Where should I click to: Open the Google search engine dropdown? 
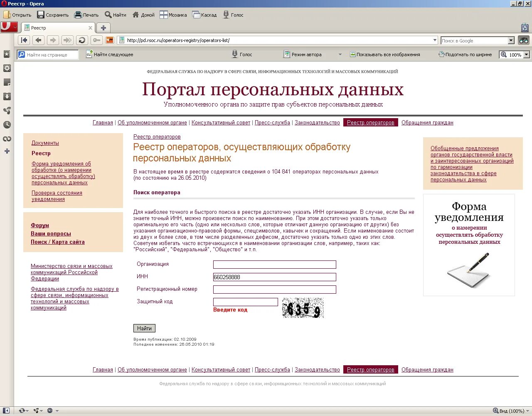point(511,40)
